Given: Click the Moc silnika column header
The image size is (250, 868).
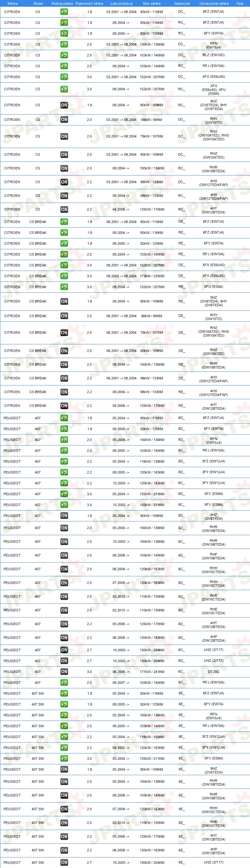Looking at the screenshot, I should tap(152, 4).
